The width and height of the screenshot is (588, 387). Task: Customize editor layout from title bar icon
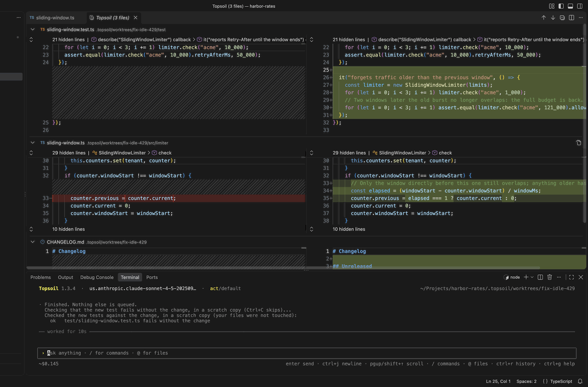tap(552, 6)
